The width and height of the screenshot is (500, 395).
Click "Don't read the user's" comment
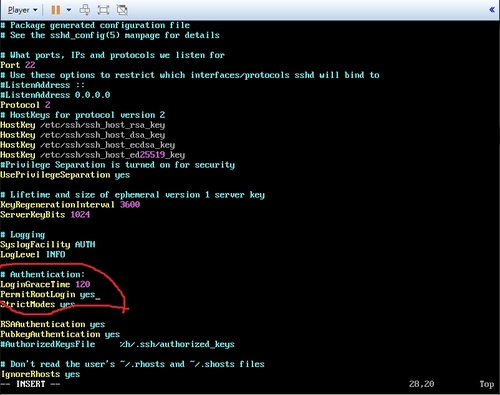pos(133,364)
